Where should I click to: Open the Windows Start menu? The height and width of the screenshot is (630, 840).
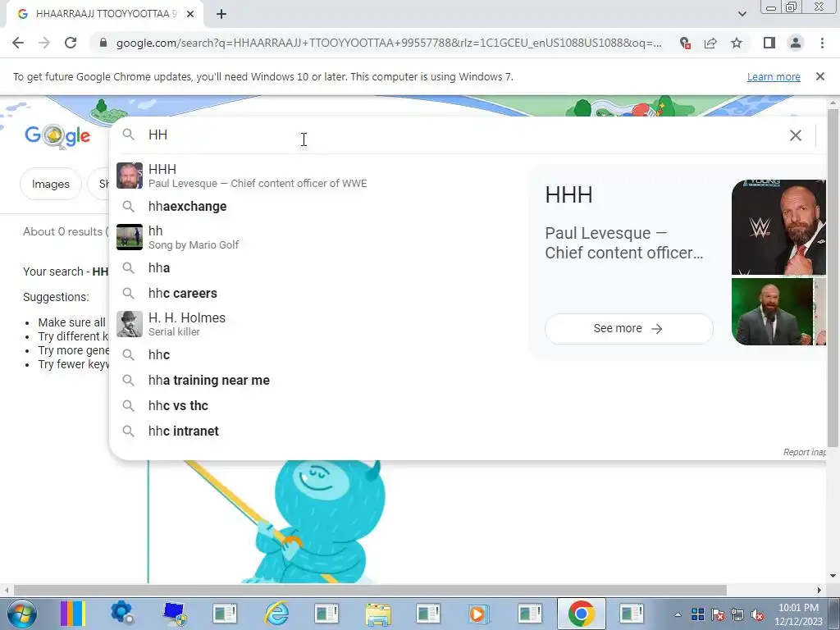coord(21,614)
